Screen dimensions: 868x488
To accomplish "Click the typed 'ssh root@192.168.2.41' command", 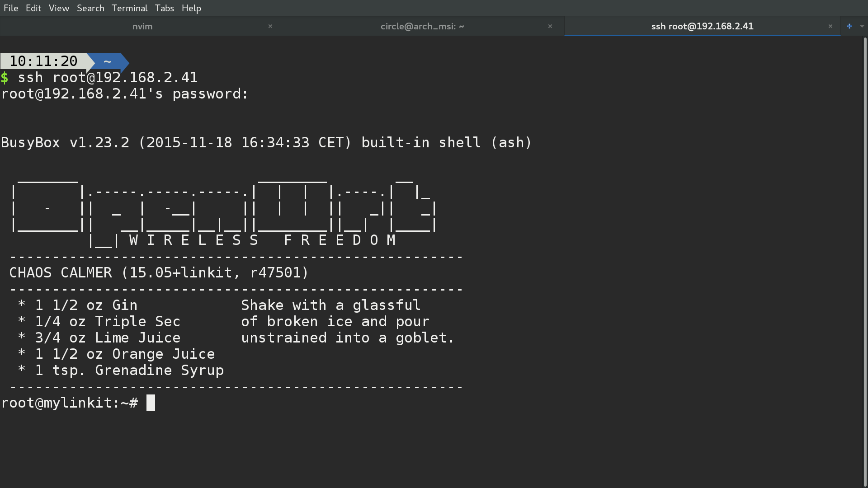I will [x=108, y=77].
